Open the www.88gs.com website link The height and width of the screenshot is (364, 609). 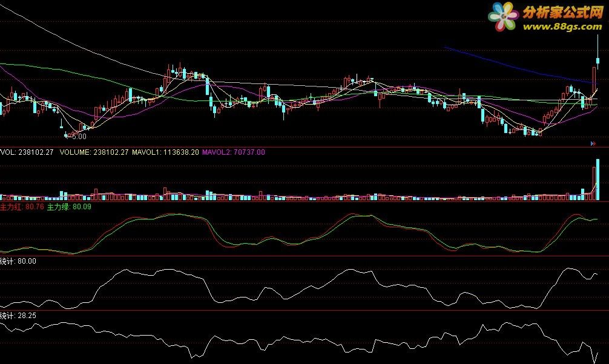[x=562, y=27]
